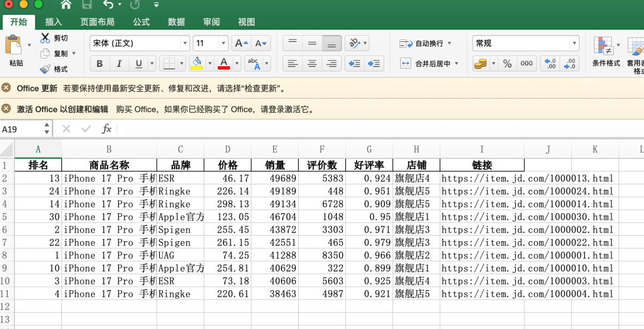
Task: Click inside the formula bar
Action: pos(380,129)
